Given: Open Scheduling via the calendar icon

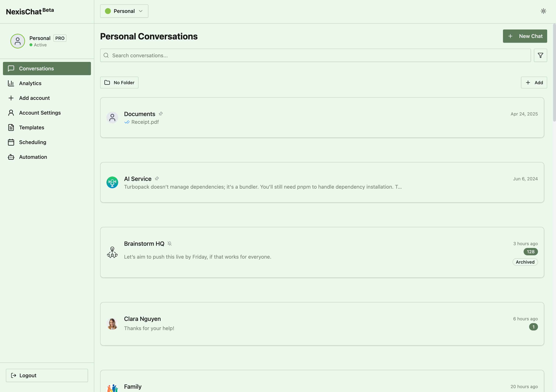Looking at the screenshot, I should pos(11,142).
